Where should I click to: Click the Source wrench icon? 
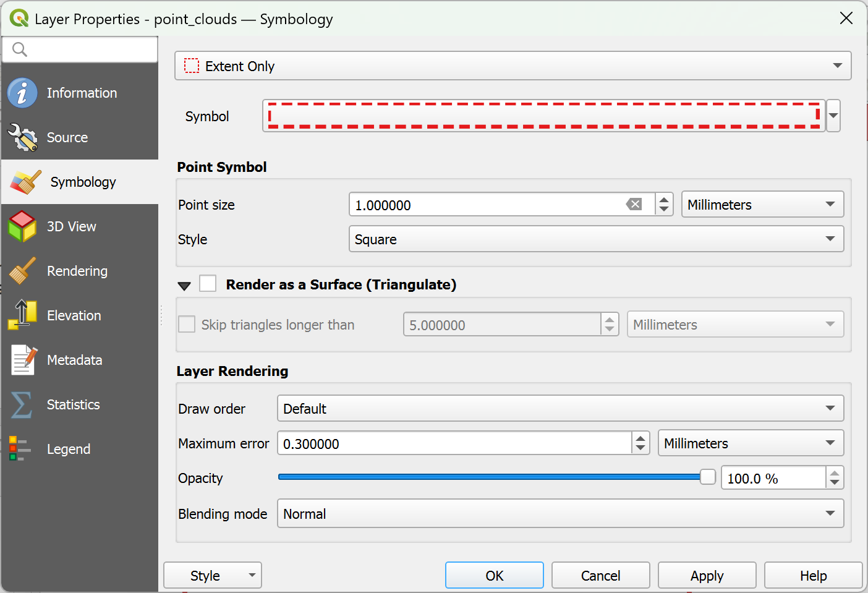click(x=22, y=137)
